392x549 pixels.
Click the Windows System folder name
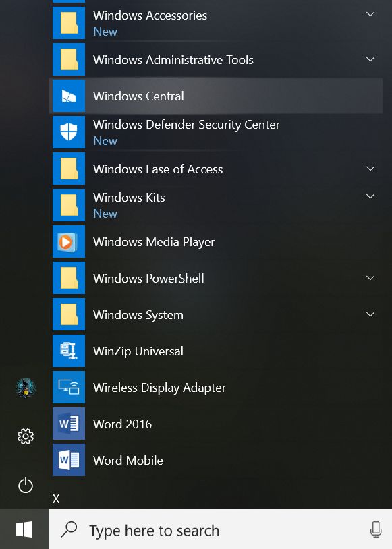pos(138,315)
